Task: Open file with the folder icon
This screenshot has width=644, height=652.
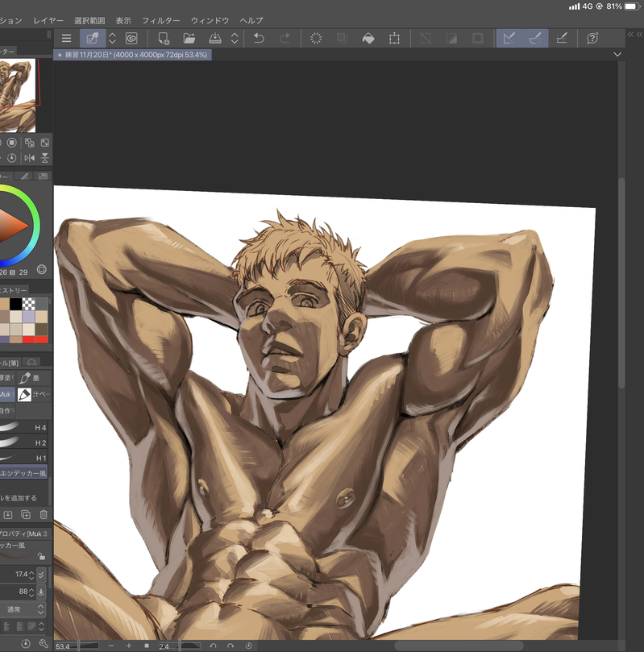Action: point(189,39)
